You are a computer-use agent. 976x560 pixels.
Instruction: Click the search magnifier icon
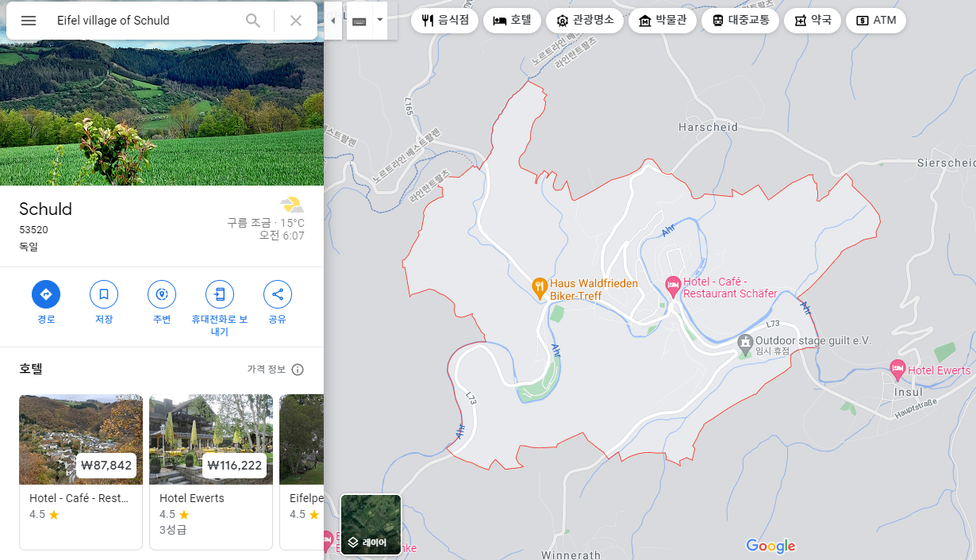[253, 21]
